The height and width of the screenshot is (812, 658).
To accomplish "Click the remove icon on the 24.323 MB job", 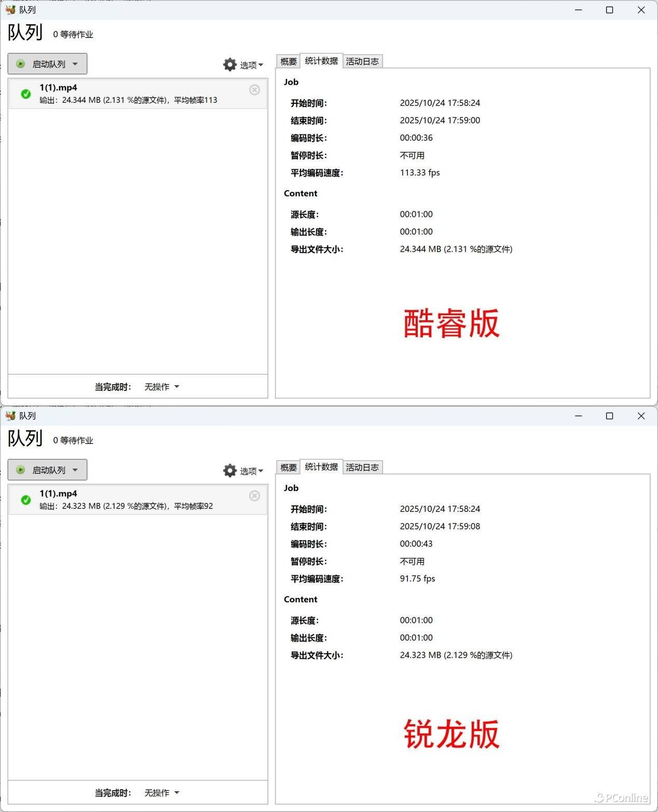I will pyautogui.click(x=254, y=496).
